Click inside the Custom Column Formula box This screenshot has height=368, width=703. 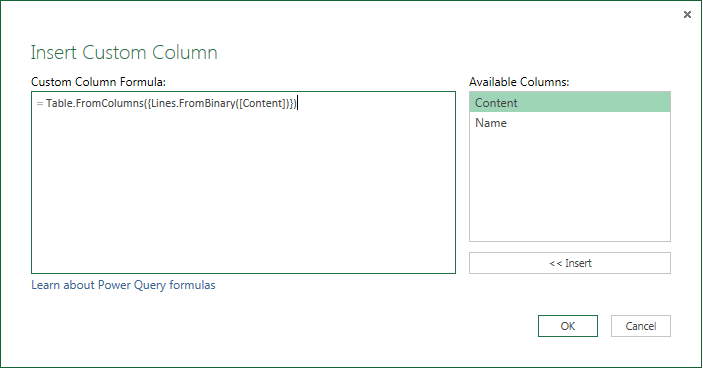(243, 182)
